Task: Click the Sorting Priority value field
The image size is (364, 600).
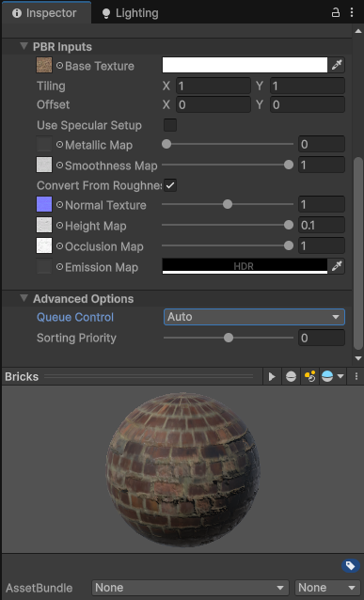Action: tap(322, 338)
